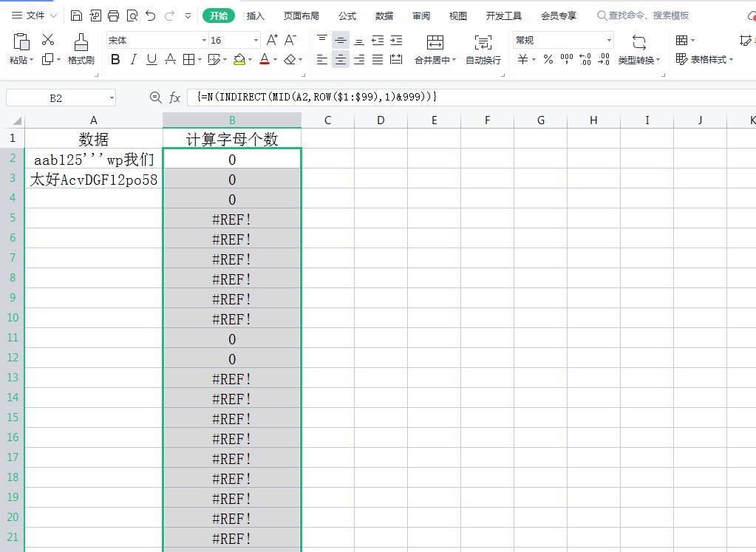This screenshot has height=552, width=756.
Task: Switch to the Page Layout tab
Action: (x=302, y=16)
